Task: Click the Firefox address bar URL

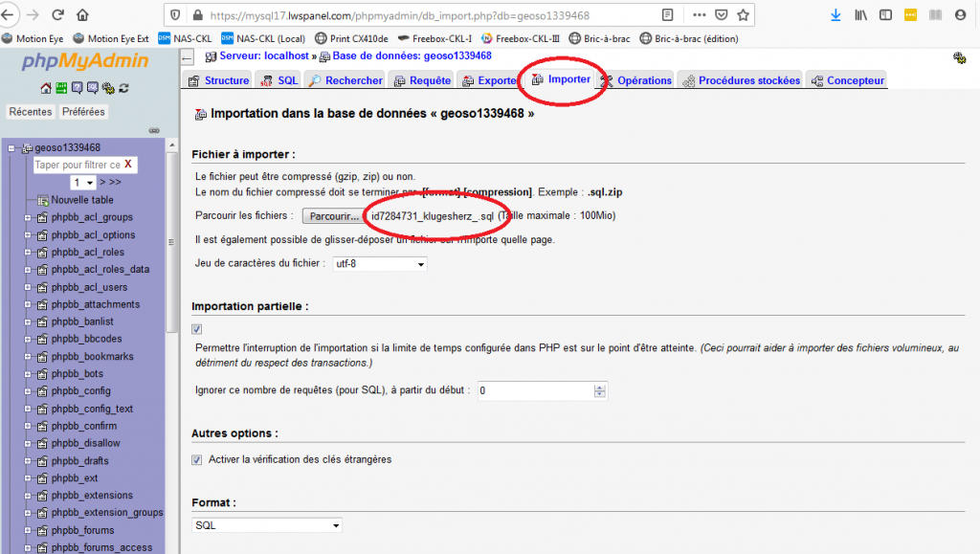Action: pyautogui.click(x=399, y=15)
